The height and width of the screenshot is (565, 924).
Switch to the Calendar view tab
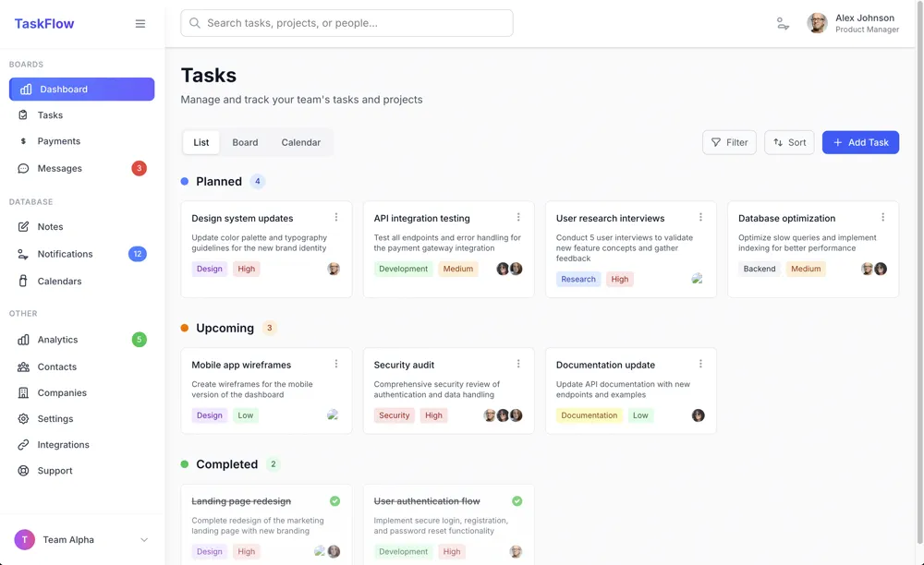[300, 142]
